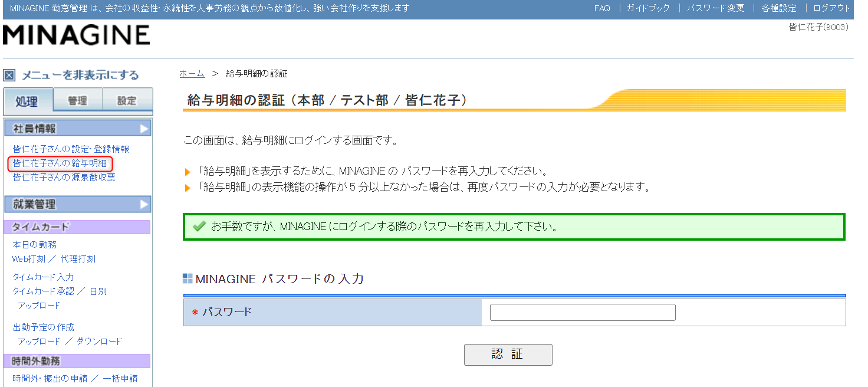
Task: Click the 時間外勤務 section header
Action: point(77,361)
